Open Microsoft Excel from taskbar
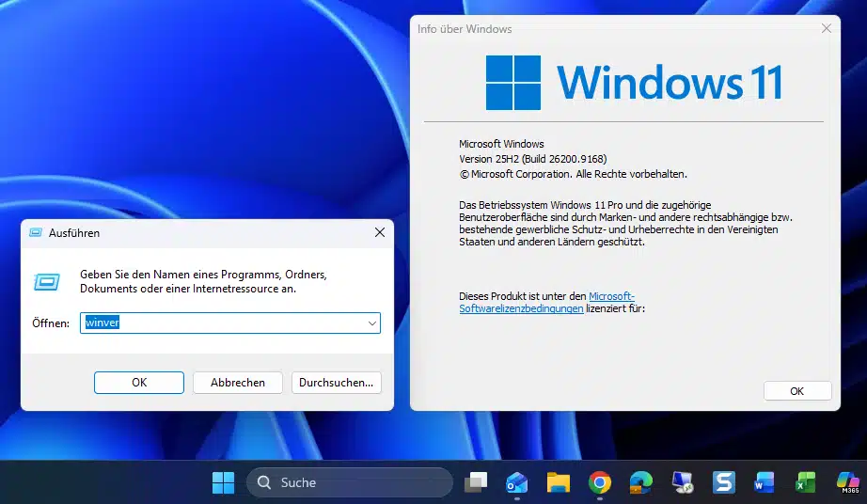Screen dimensions: 867x504 coord(806,482)
